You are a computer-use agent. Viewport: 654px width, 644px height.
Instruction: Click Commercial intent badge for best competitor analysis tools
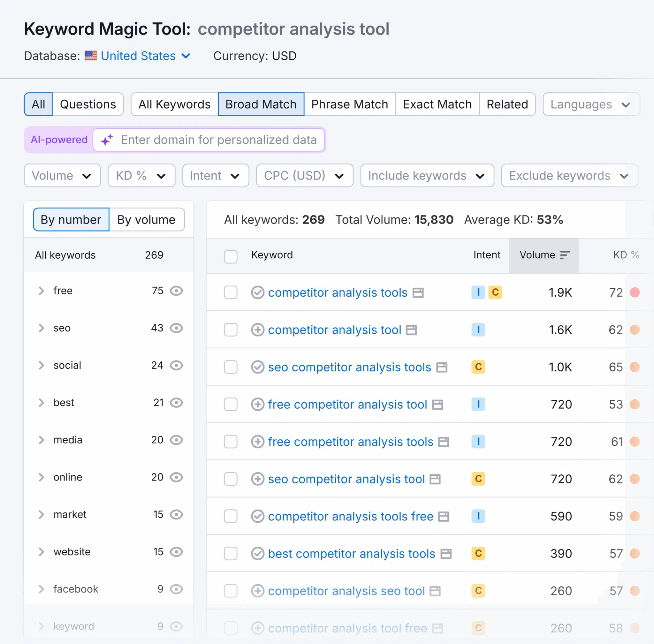[478, 553]
